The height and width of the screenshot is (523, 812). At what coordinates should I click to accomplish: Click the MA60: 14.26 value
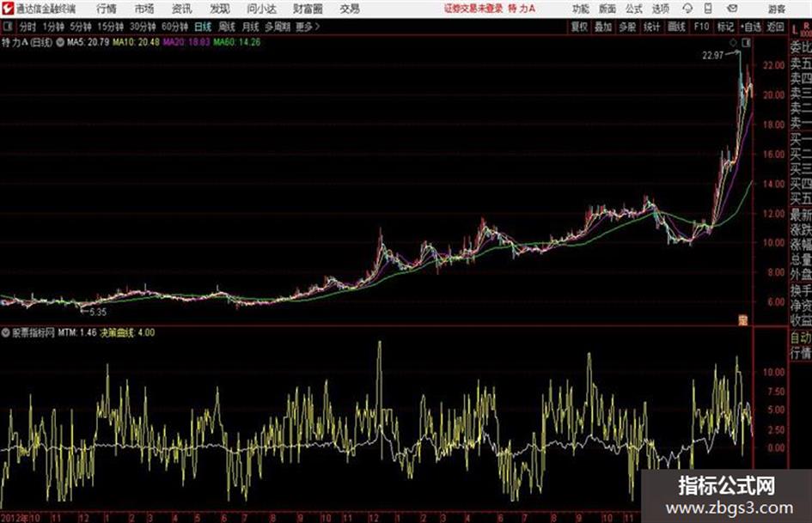[236, 42]
